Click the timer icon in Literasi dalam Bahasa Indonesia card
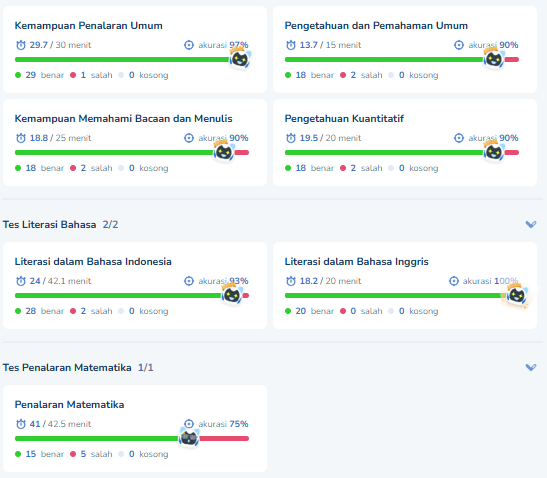547x478 pixels. point(21,281)
